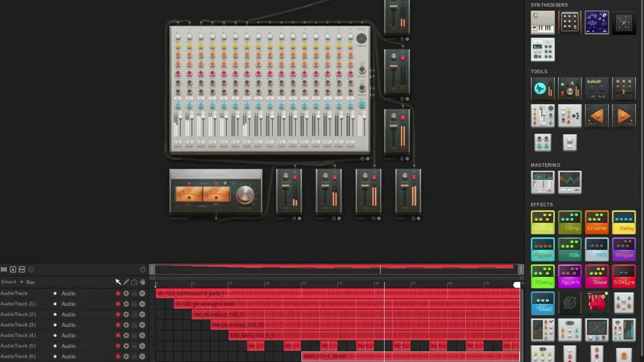The height and width of the screenshot is (362, 644).
Task: Add the Phaser effect pedal
Action: 624,250
